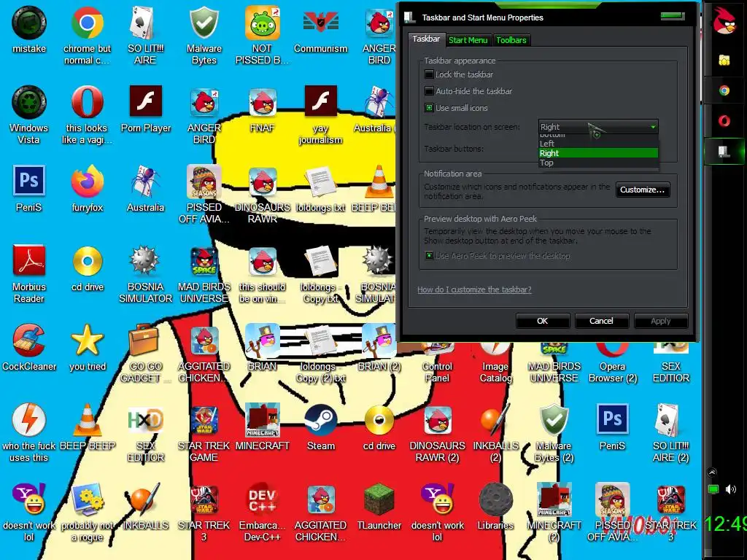
Task: Choose 'Left' in location list
Action: (598, 144)
